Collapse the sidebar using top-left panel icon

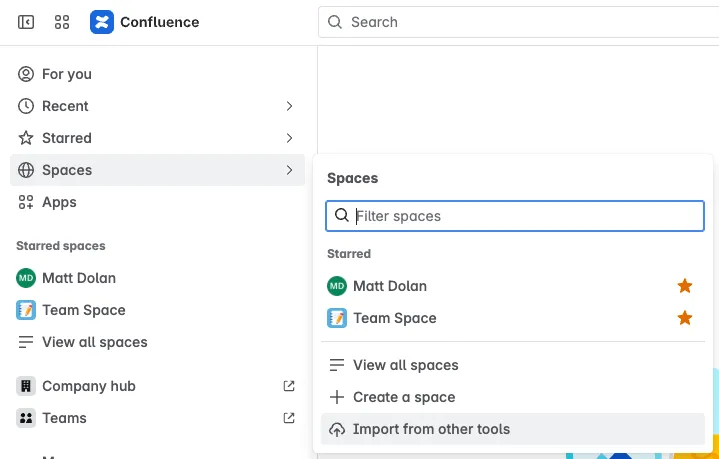(26, 22)
